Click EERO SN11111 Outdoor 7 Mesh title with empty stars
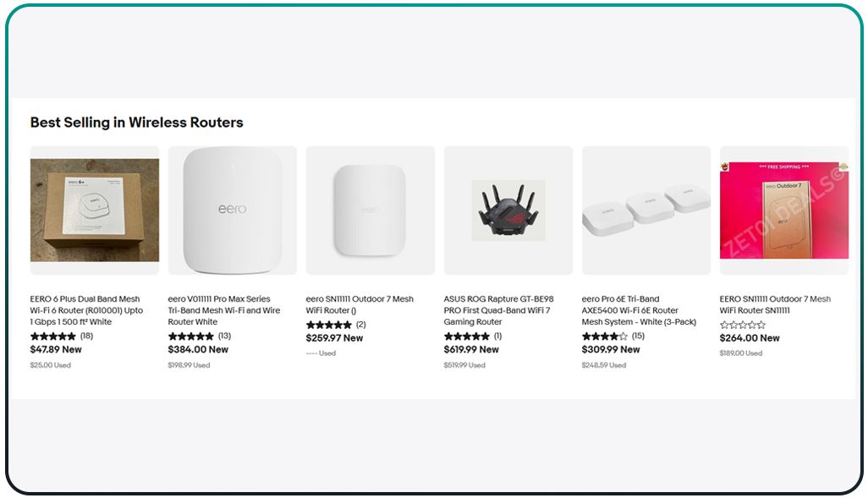The image size is (868, 498). point(775,304)
